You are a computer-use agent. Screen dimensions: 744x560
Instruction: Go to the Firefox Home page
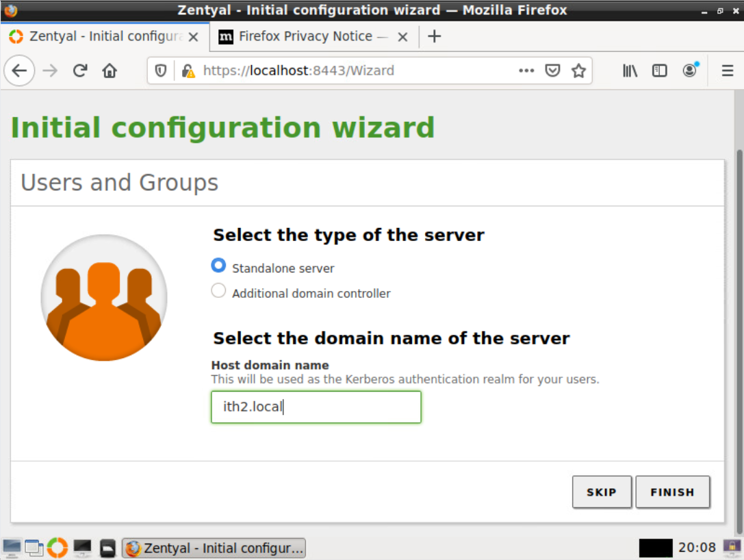point(110,71)
